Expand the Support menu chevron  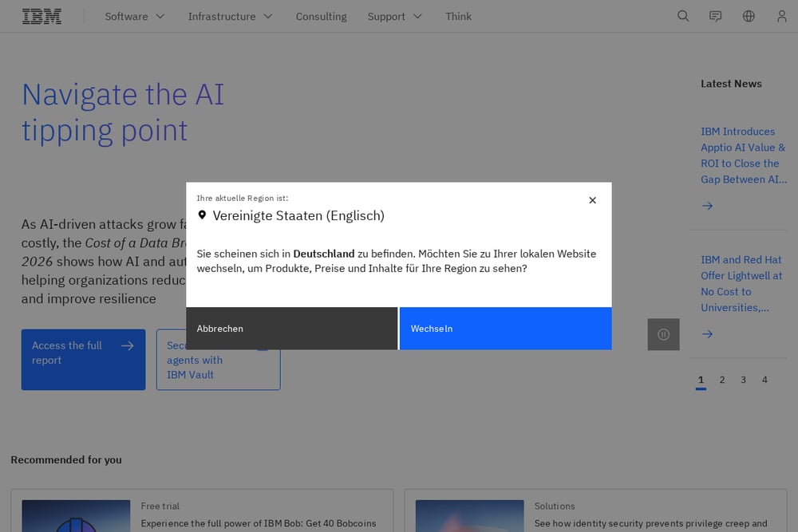point(418,16)
